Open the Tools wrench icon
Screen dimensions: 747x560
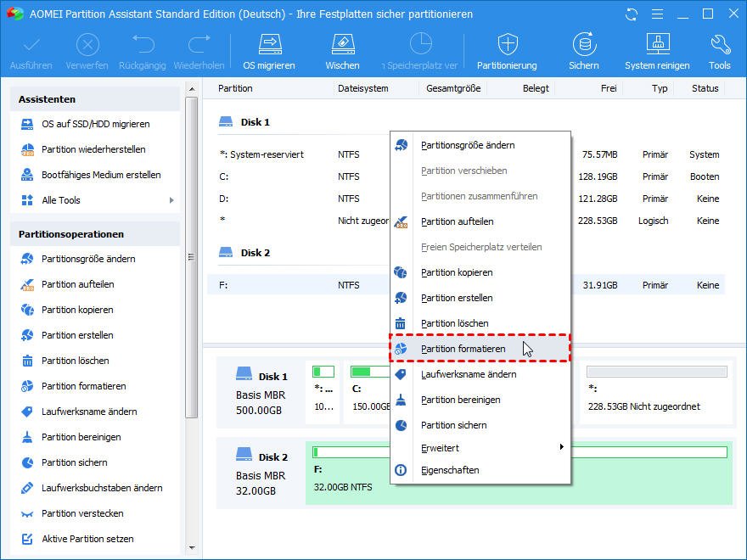pos(719,52)
